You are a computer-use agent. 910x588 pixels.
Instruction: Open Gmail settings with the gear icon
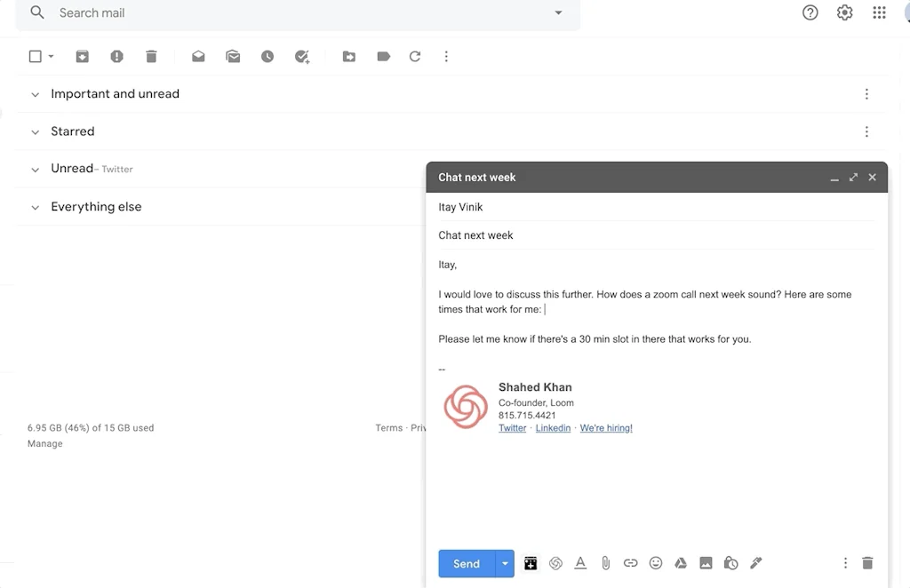[844, 12]
